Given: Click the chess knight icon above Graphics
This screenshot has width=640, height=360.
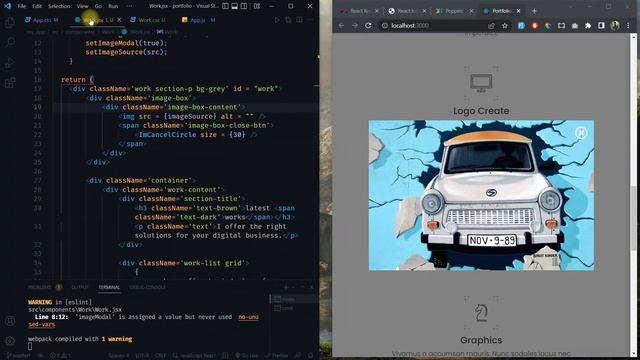Looking at the screenshot, I should [x=481, y=313].
